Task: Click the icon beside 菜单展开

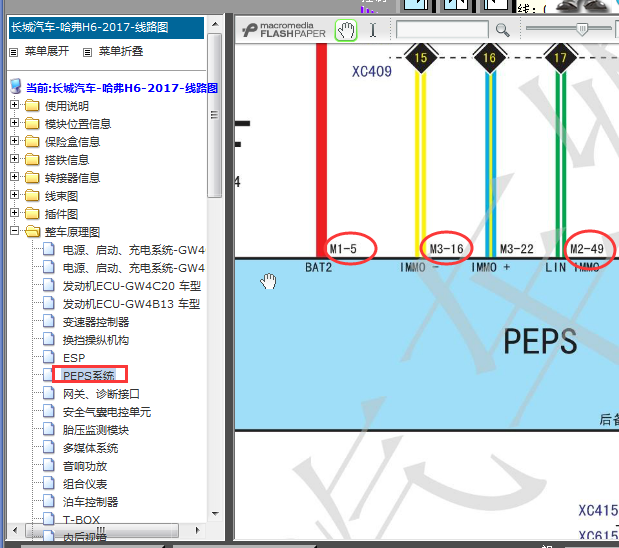Action: [14, 52]
